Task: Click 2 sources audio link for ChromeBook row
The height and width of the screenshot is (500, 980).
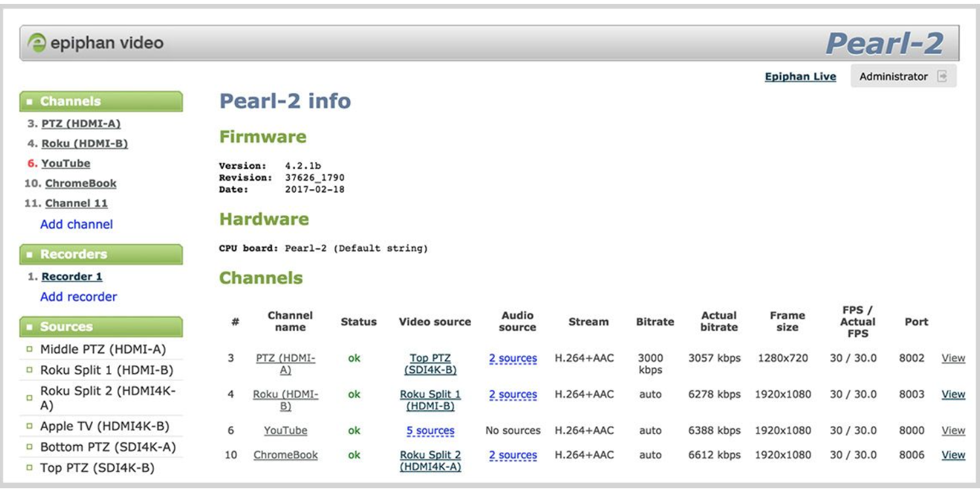Action: click(x=513, y=455)
